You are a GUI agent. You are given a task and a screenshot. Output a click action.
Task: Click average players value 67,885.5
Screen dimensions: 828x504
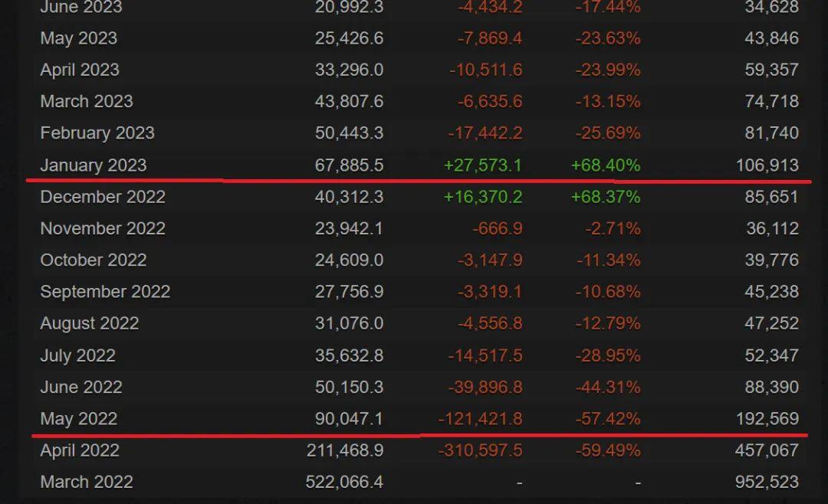pos(349,165)
